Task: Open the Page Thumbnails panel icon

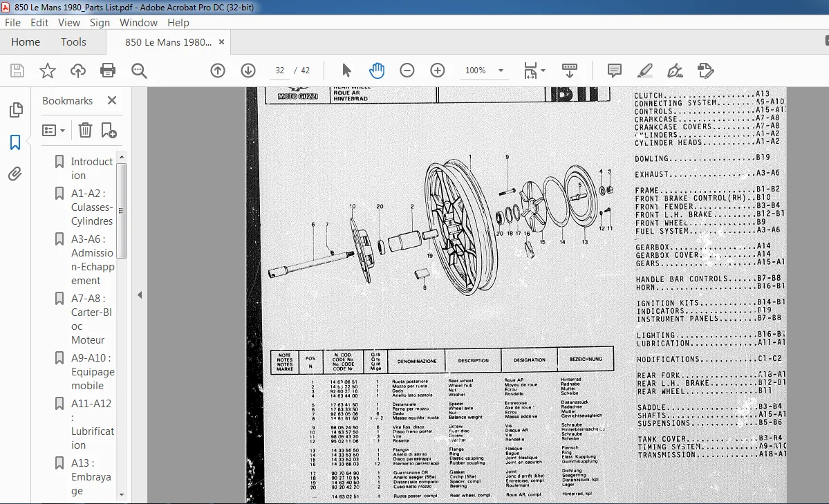Action: pyautogui.click(x=16, y=110)
